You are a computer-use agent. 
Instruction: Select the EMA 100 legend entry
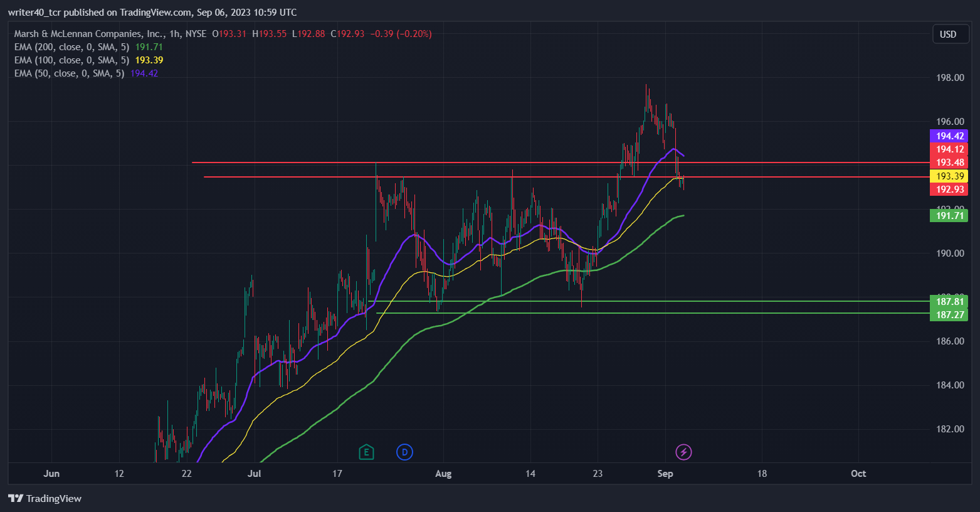(x=88, y=60)
